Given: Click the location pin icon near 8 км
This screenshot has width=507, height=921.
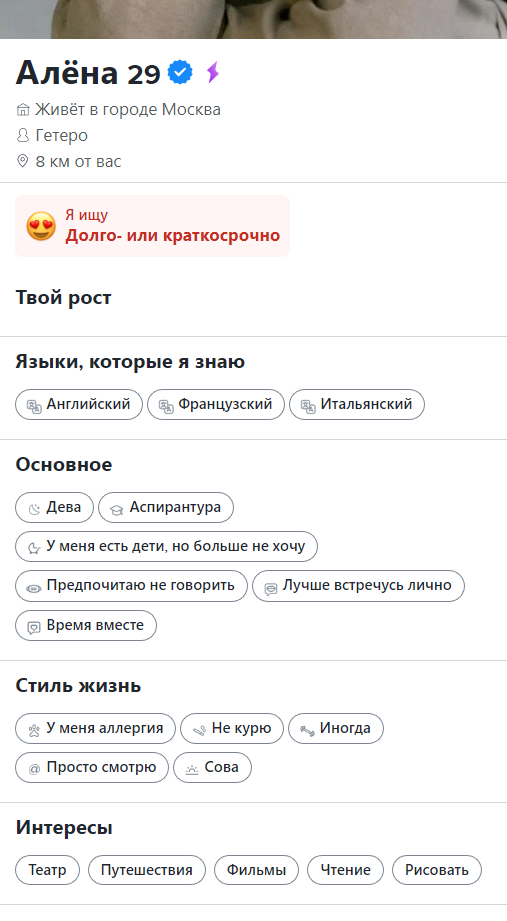Looking at the screenshot, I should coord(22,161).
